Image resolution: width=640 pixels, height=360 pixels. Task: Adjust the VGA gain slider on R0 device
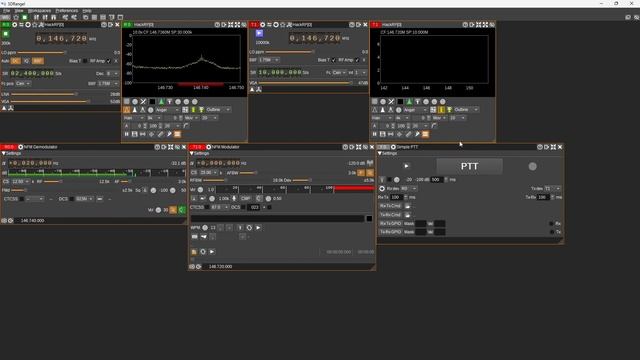(50, 102)
